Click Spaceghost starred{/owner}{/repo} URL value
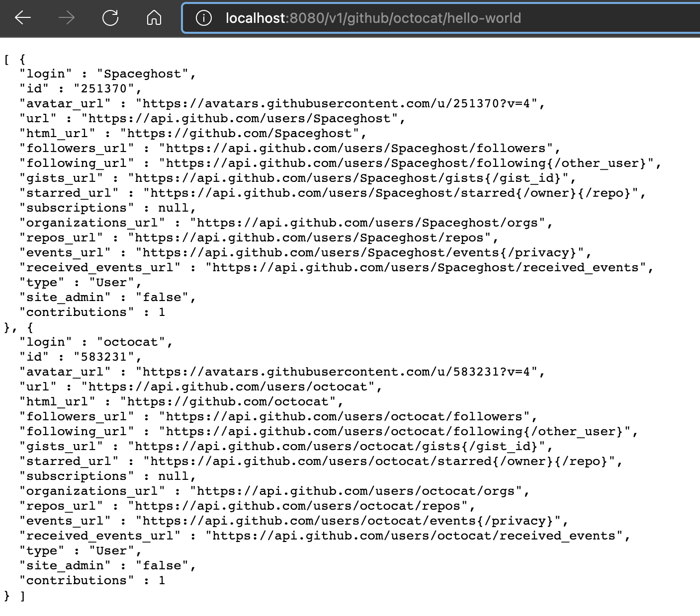Image resolution: width=700 pixels, height=616 pixels. coord(391,193)
